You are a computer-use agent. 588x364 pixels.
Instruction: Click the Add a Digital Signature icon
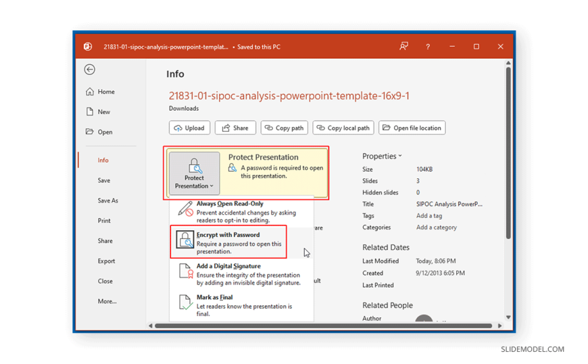pyautogui.click(x=185, y=271)
